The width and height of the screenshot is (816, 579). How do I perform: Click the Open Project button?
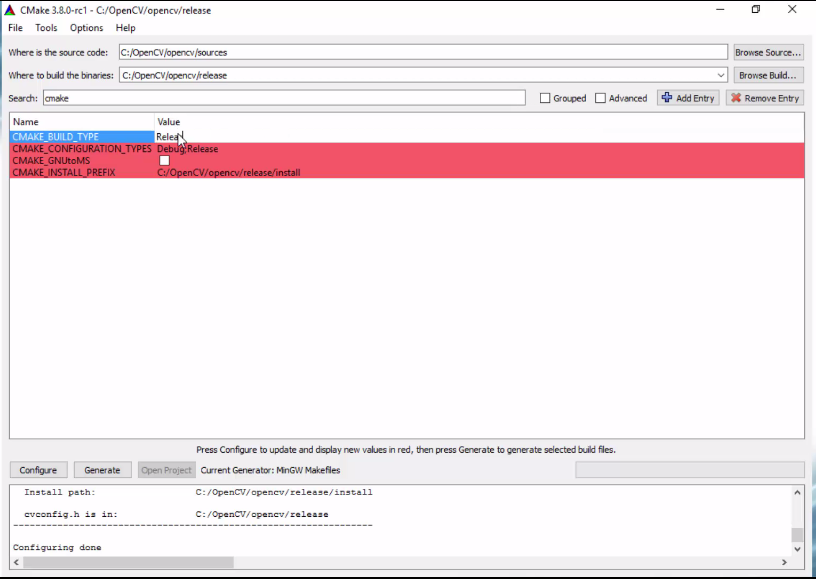pos(167,470)
